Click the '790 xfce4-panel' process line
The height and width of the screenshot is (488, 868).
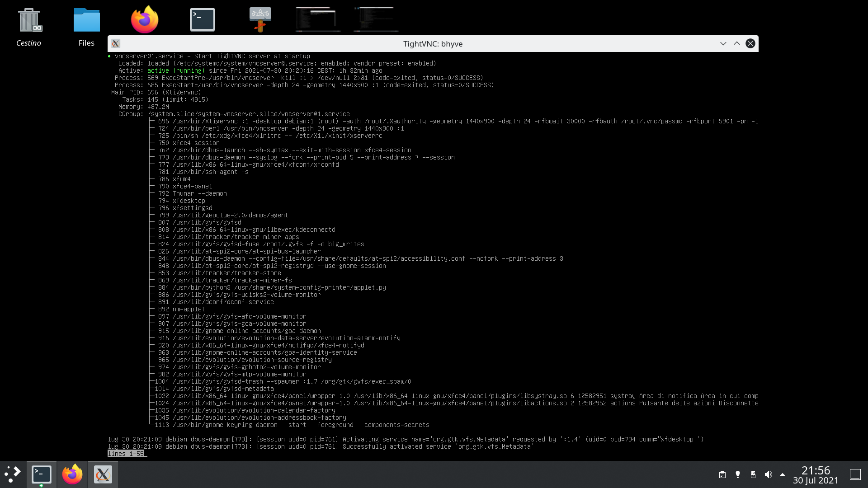185,186
